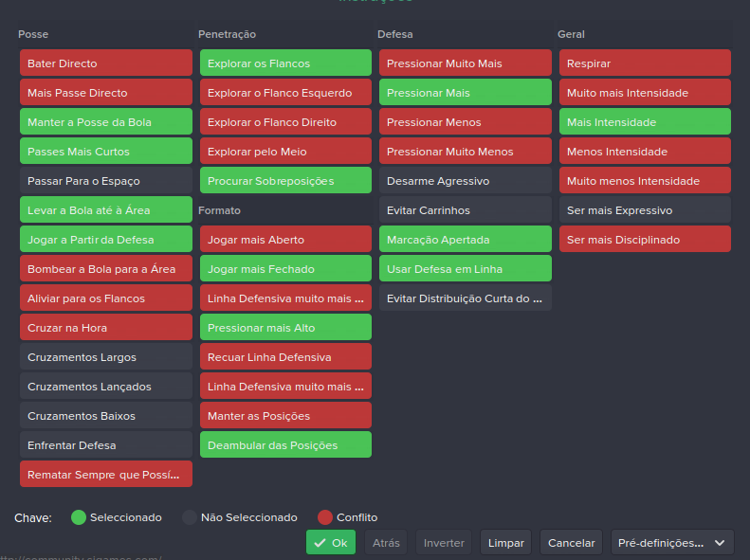
Task: Select Pressionar Menos
Action: click(466, 122)
